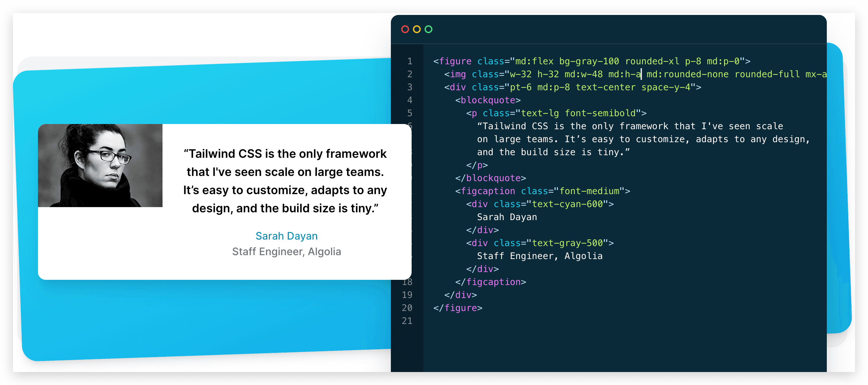Click line number 4 in the editor gutter
The width and height of the screenshot is (868, 385).
pyautogui.click(x=410, y=100)
